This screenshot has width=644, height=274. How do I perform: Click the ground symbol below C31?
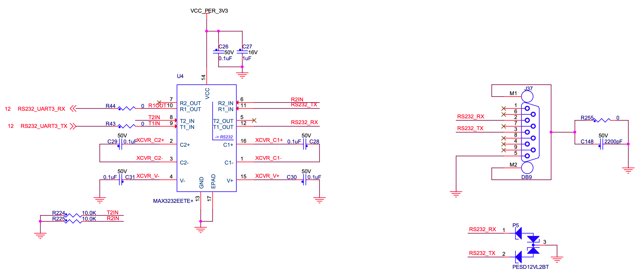click(99, 200)
